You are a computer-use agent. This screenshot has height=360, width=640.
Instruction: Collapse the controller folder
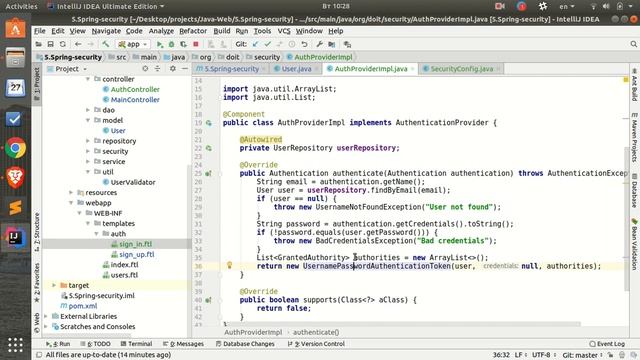point(88,79)
